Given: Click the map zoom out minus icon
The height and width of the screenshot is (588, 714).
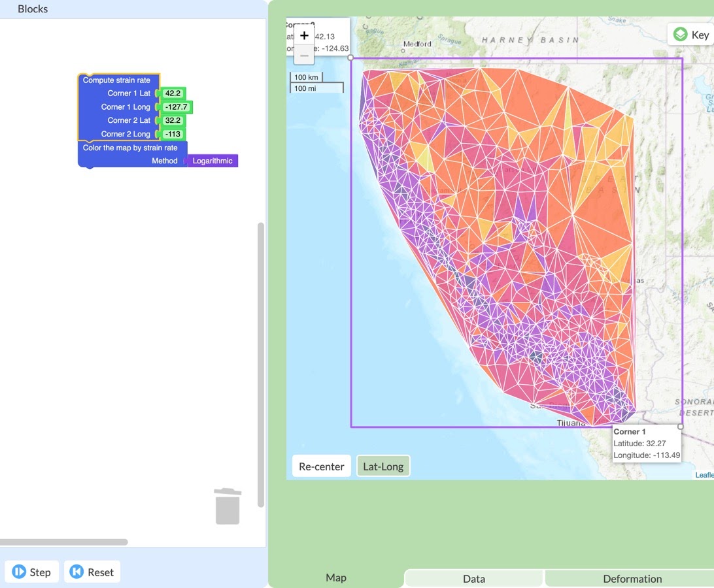Looking at the screenshot, I should (304, 55).
